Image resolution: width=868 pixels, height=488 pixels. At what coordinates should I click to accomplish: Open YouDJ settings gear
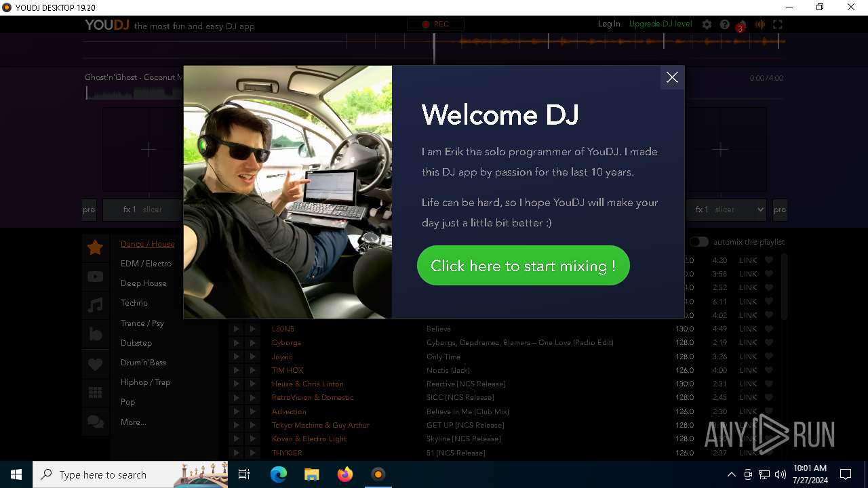click(x=707, y=24)
